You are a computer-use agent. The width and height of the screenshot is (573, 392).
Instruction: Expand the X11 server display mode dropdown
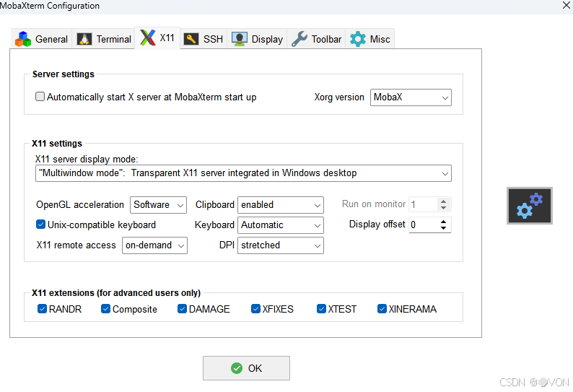click(243, 173)
